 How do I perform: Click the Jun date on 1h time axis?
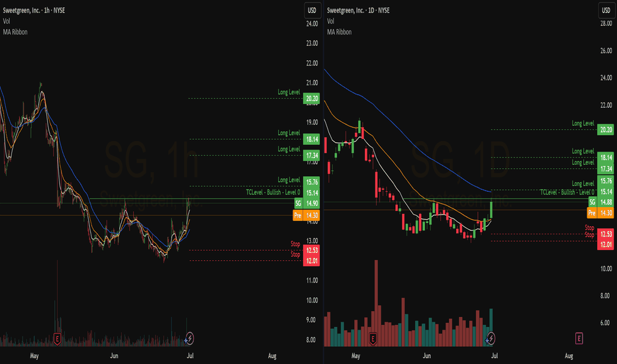coord(114,356)
